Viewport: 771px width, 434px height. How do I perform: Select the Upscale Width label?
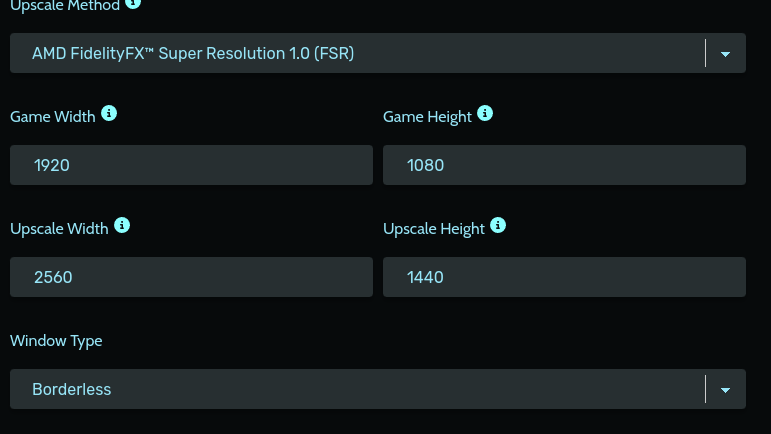point(59,229)
